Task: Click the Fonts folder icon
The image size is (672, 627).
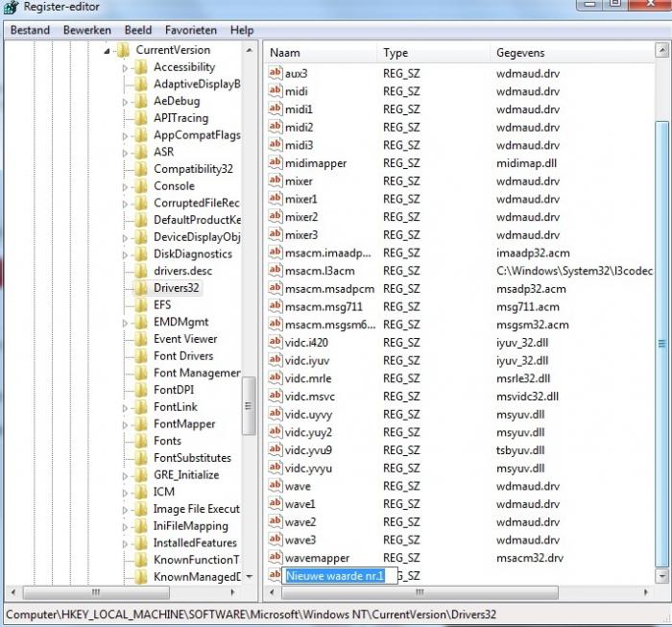Action: pos(140,441)
